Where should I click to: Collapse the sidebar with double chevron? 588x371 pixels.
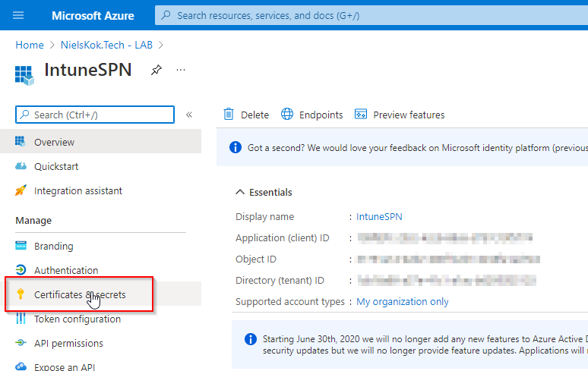tap(189, 115)
